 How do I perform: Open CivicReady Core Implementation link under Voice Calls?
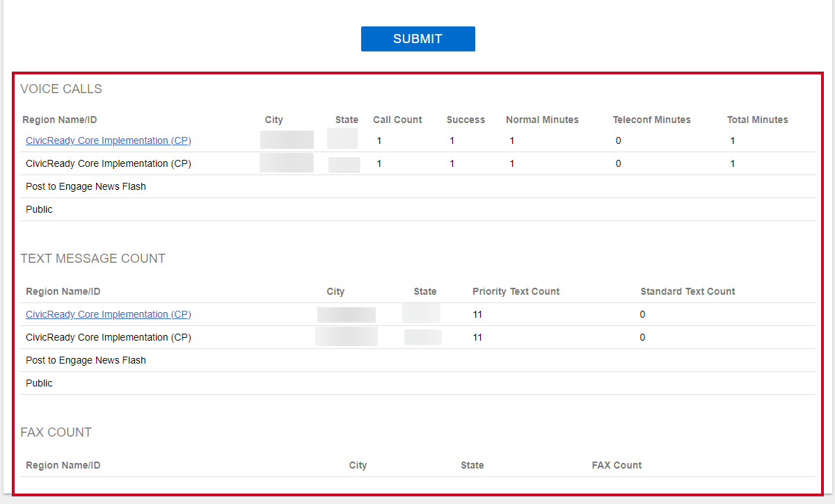[109, 140]
